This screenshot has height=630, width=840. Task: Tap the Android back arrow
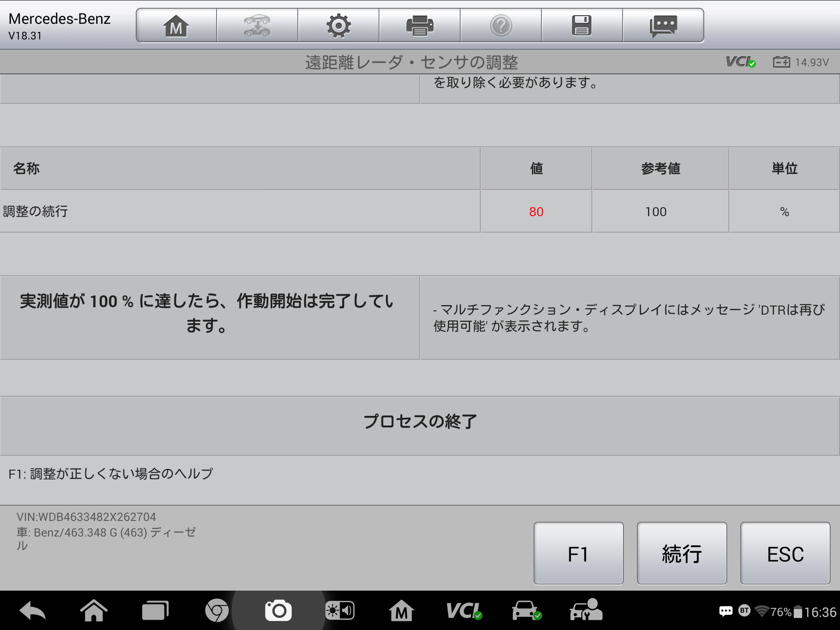point(32,611)
